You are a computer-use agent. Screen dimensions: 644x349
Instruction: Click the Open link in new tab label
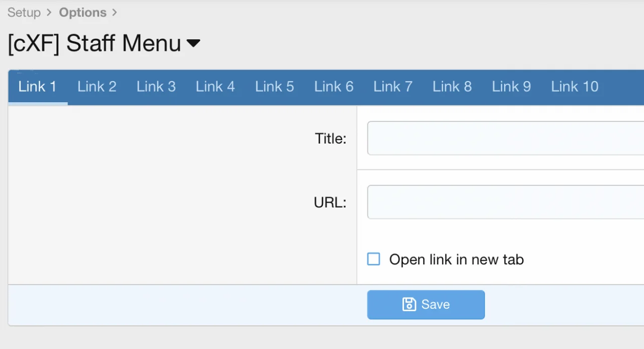[x=456, y=260]
